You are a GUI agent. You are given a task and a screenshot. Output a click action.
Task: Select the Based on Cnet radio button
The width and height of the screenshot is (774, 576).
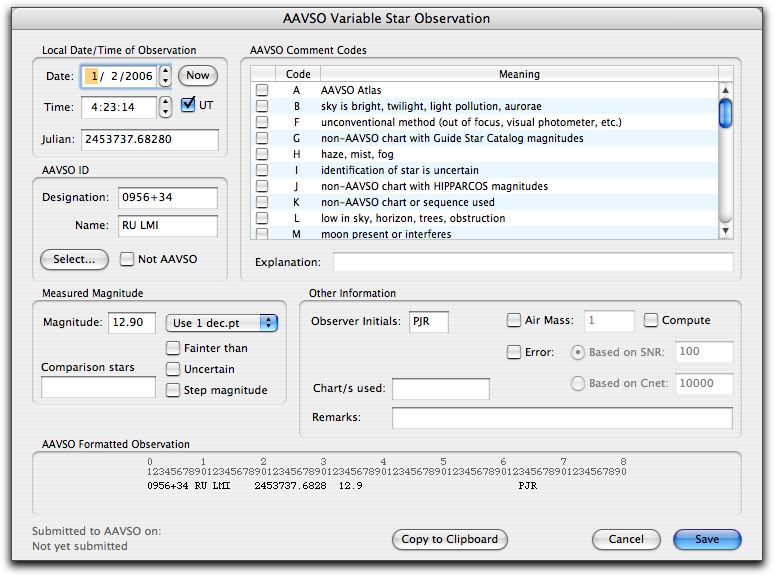[577, 383]
